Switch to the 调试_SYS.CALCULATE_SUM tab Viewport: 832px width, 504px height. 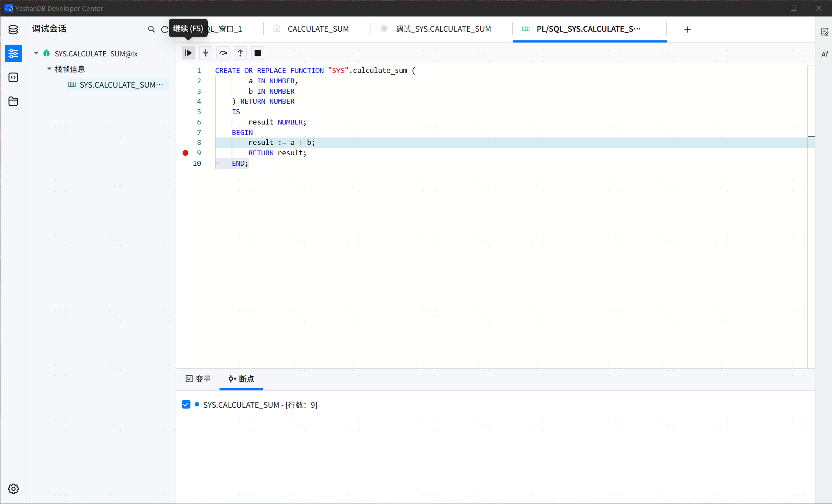coord(443,29)
